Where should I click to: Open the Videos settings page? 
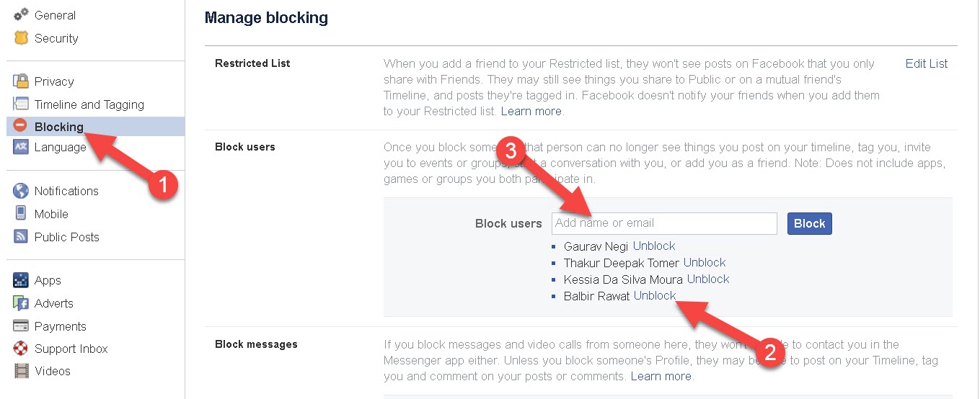point(52,371)
